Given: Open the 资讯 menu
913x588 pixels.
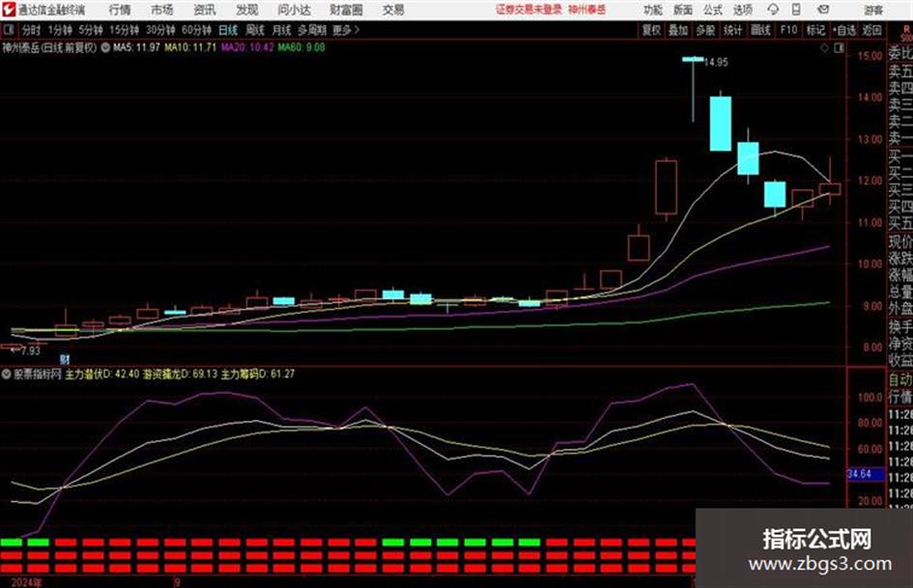Looking at the screenshot, I should (x=205, y=10).
